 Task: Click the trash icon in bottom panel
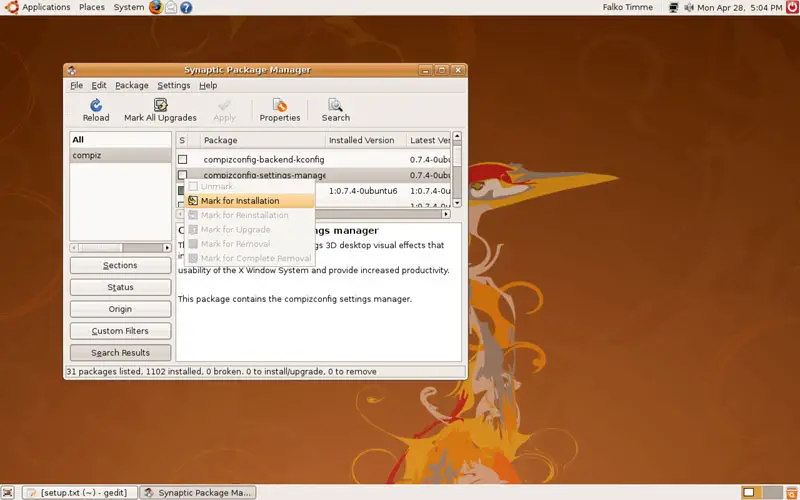tap(792, 492)
